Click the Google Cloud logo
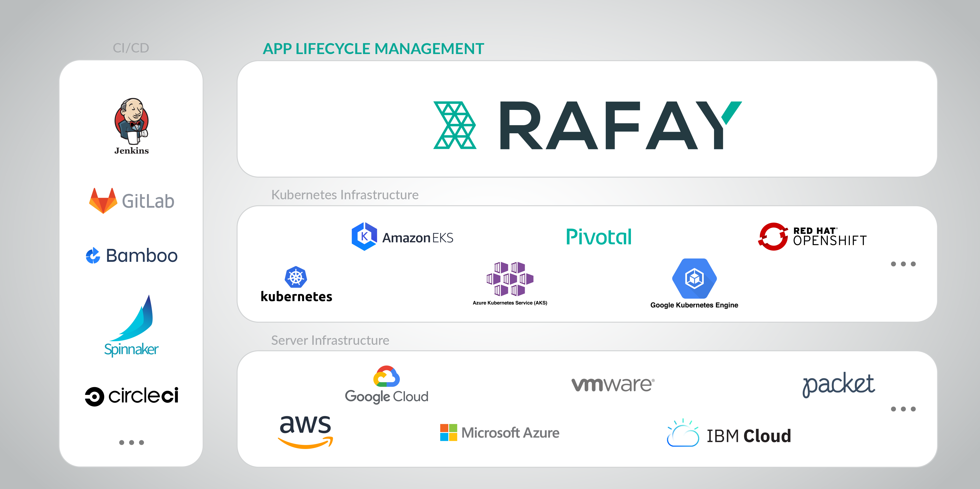Viewport: 980px width, 489px height. [386, 385]
